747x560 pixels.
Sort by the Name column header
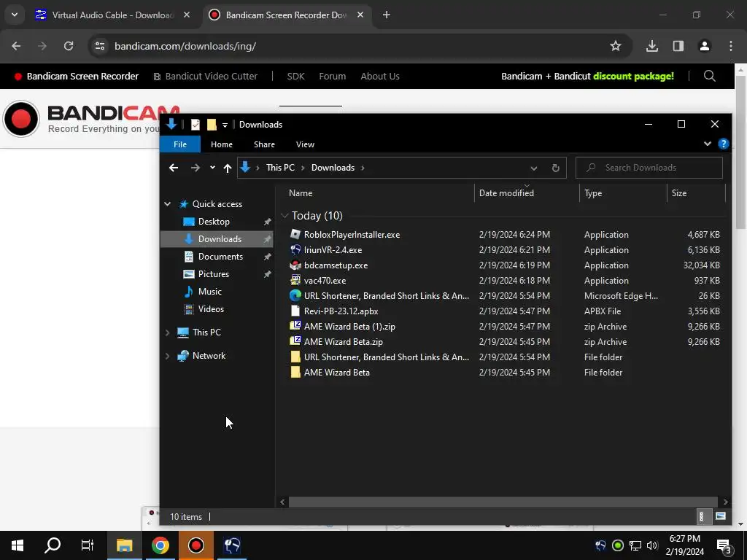pos(381,192)
